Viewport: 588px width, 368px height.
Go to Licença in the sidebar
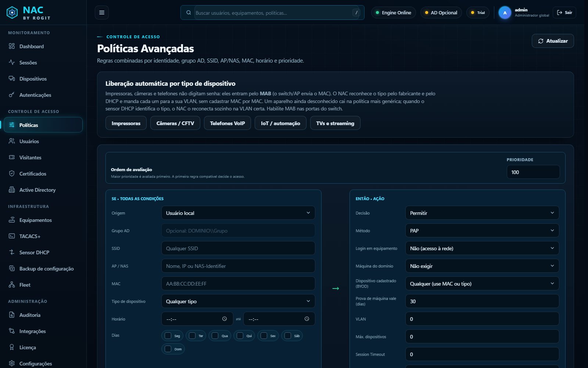pyautogui.click(x=43, y=347)
